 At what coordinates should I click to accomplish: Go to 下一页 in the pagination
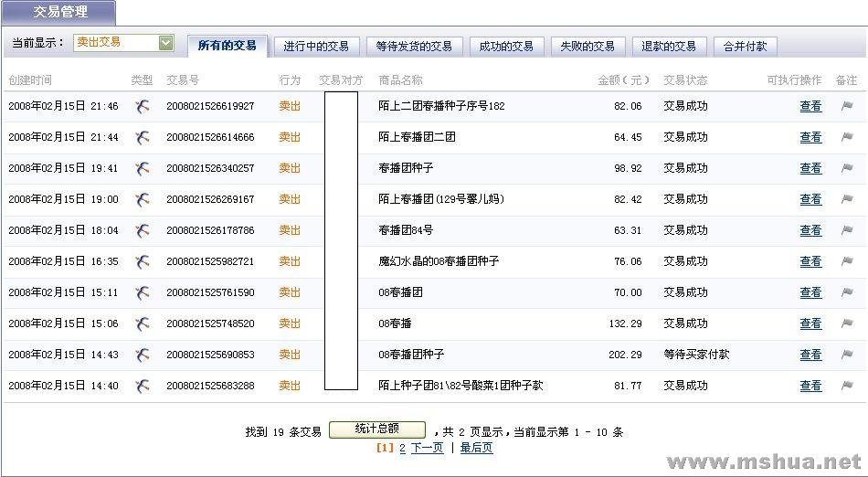(427, 448)
